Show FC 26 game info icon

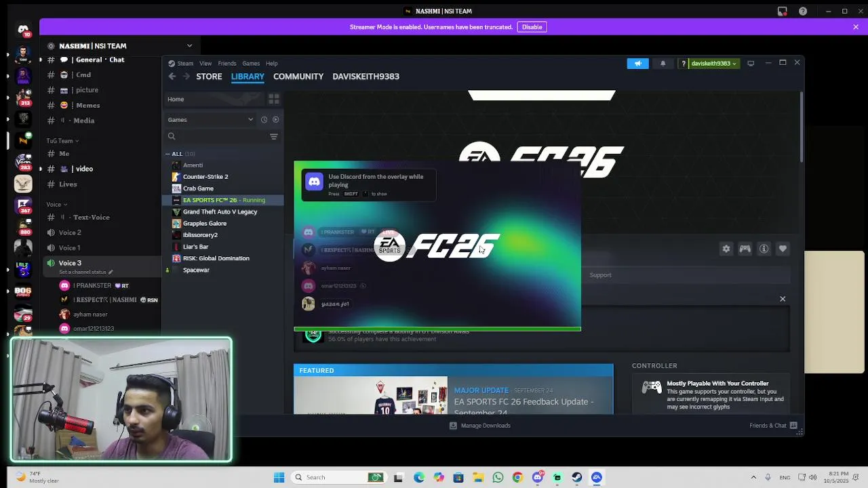[x=764, y=249]
